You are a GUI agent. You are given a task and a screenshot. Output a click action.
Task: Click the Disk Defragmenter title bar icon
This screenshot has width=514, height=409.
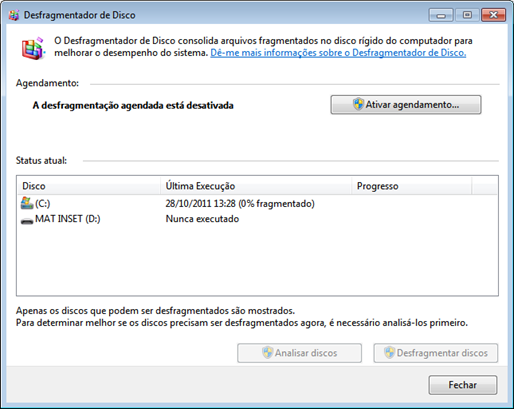(14, 15)
